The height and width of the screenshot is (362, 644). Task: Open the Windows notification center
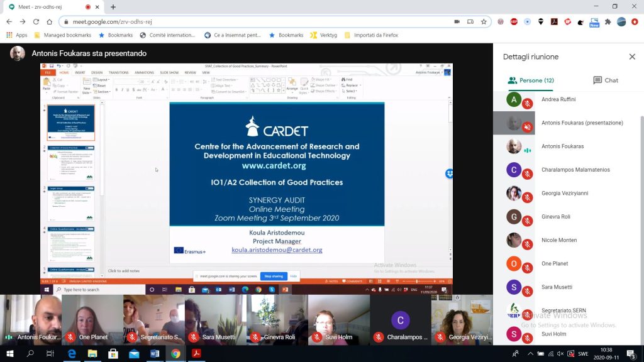pos(631,353)
